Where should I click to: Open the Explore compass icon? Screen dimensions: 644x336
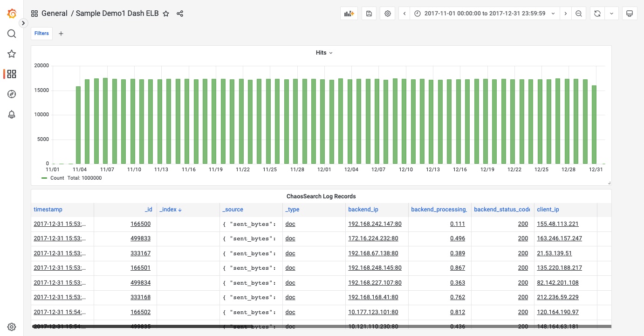click(12, 94)
